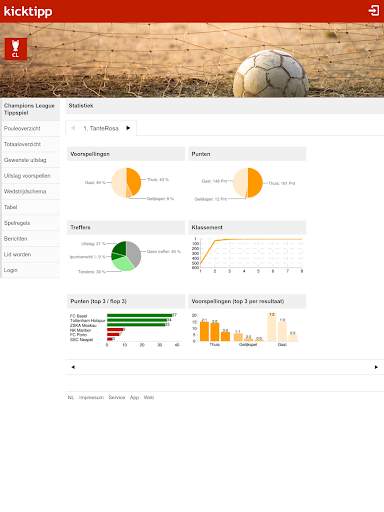This screenshot has width=384, height=512.
Task: Click the FC Basel green bar
Action: click(x=139, y=315)
